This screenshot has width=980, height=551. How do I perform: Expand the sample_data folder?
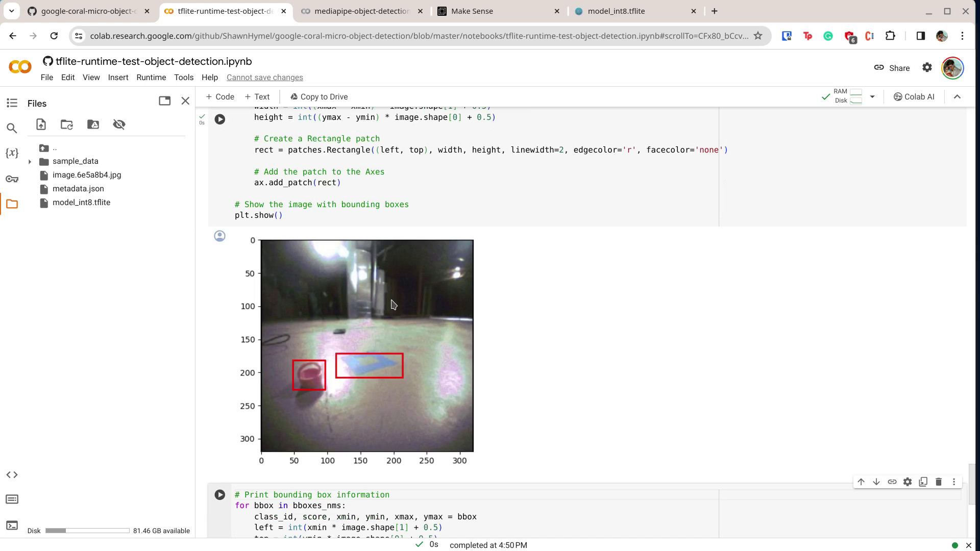(x=30, y=161)
